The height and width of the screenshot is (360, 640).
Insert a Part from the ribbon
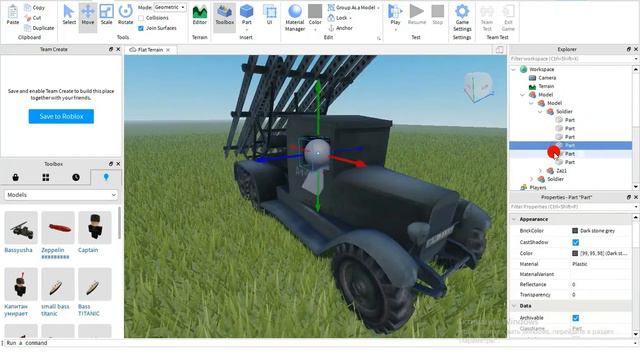pos(247,15)
